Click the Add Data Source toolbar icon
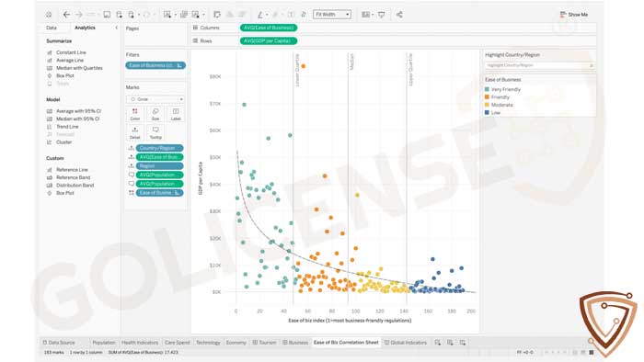This screenshot has height=362, width=644. pyautogui.click(x=119, y=15)
